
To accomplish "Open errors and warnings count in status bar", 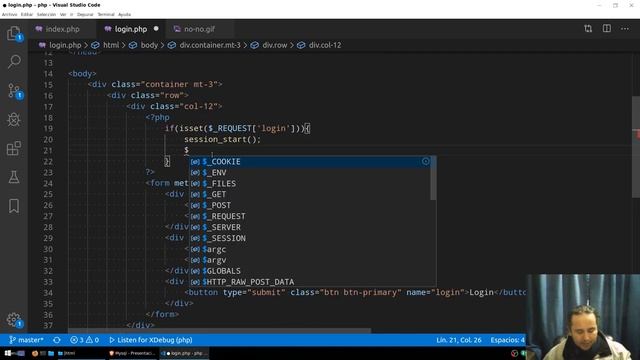I will click(84, 340).
